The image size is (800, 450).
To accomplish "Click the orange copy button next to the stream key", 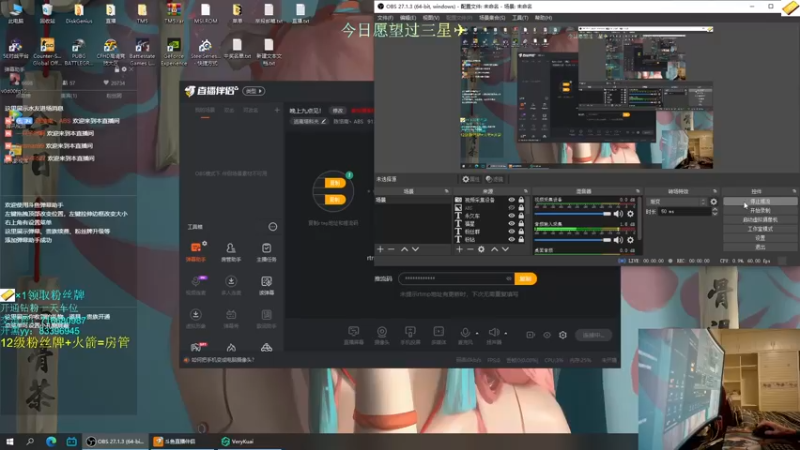I will point(526,279).
